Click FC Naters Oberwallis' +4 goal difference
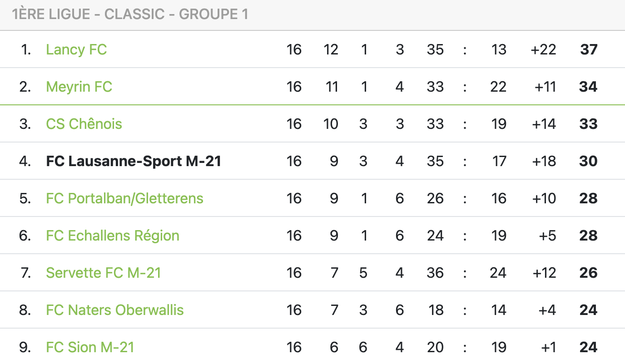Screen dimensions: 625x364 (x=547, y=310)
